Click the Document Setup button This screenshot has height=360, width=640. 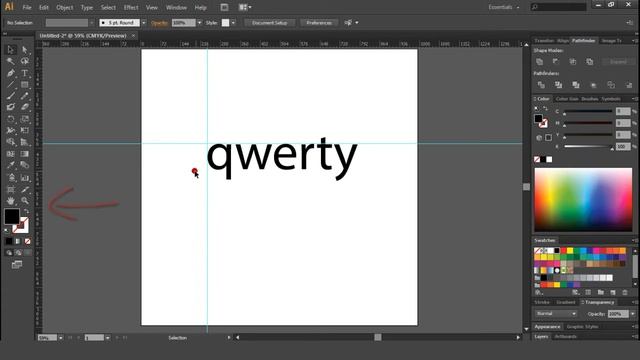click(269, 23)
